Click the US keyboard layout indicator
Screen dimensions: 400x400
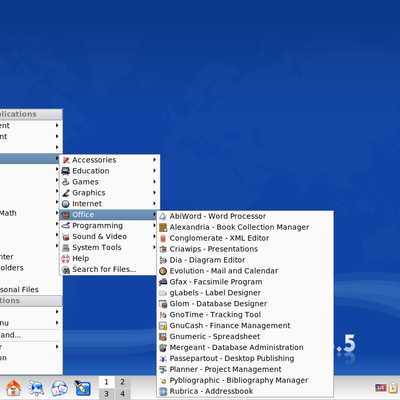click(380, 388)
